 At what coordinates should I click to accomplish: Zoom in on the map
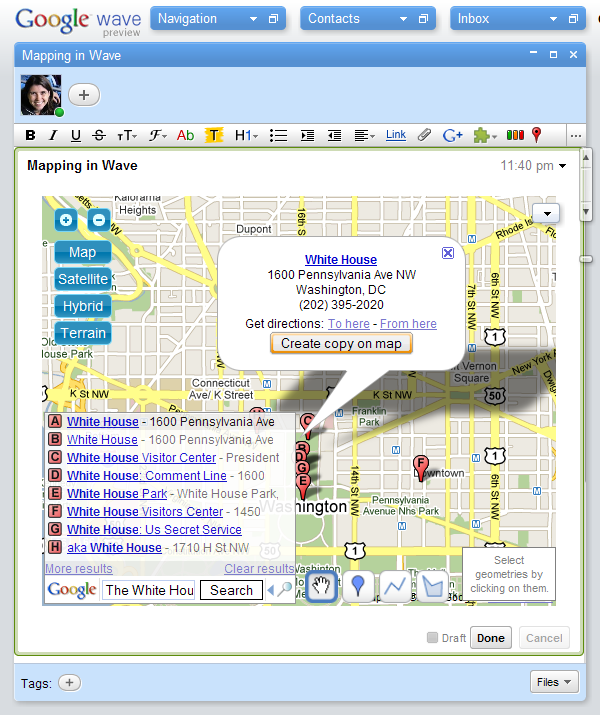point(66,220)
